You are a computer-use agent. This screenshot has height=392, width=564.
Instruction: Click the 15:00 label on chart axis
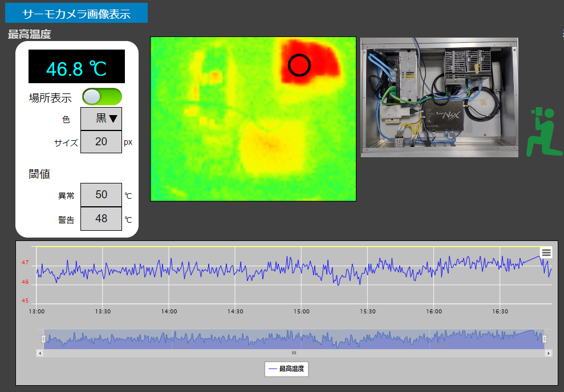[x=302, y=312]
